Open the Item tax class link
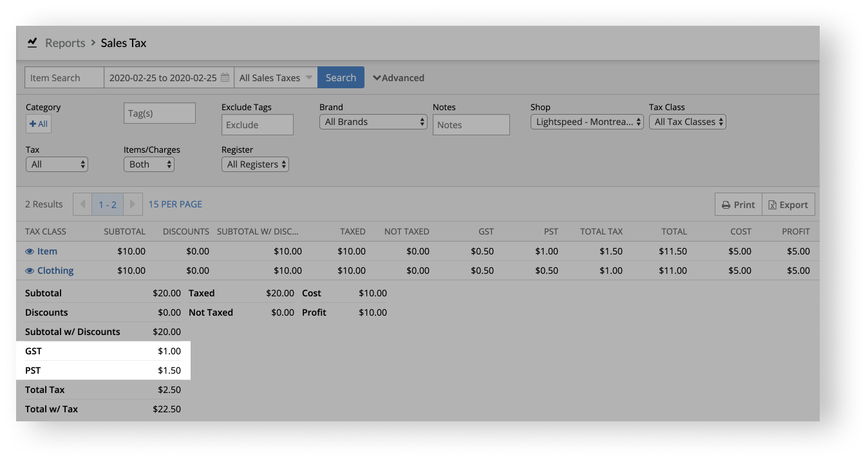The width and height of the screenshot is (868, 460). click(x=47, y=251)
